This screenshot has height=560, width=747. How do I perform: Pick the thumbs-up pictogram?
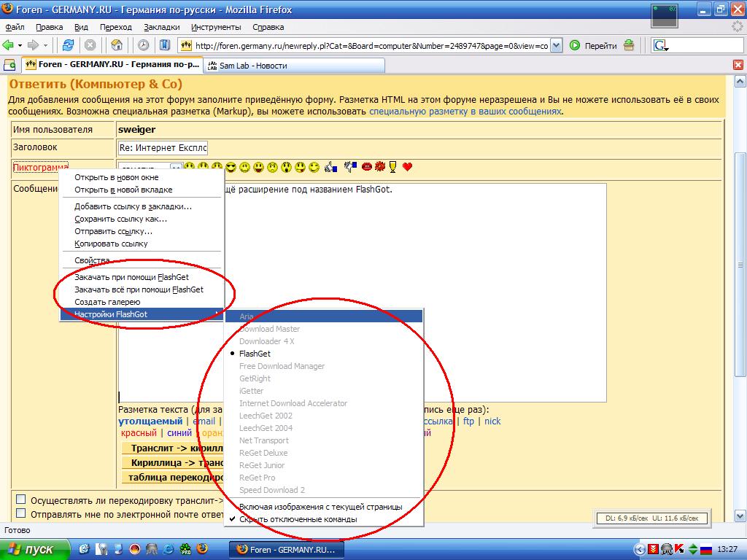(330, 167)
